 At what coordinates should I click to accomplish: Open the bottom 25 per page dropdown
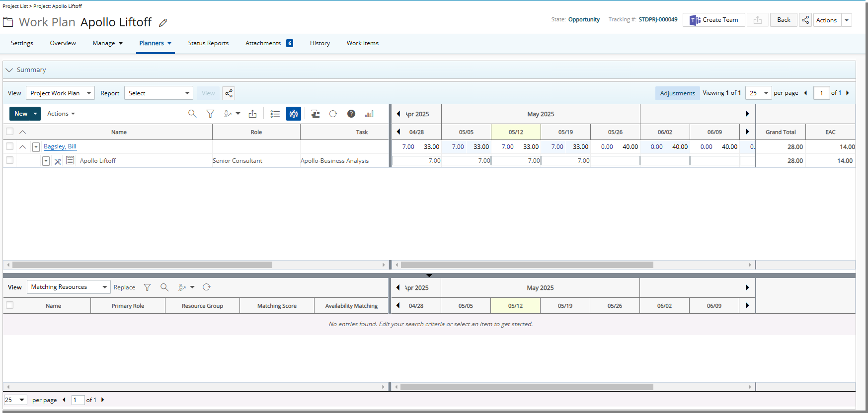15,400
